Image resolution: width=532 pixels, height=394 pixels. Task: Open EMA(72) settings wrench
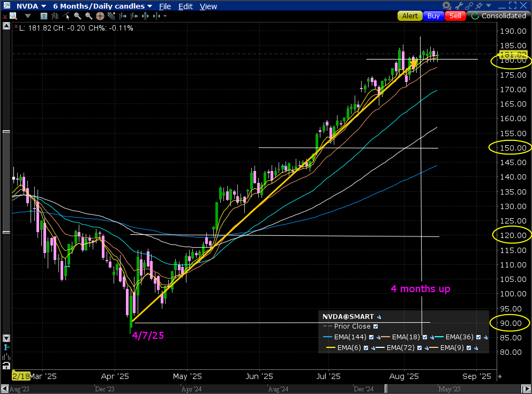coord(426,348)
